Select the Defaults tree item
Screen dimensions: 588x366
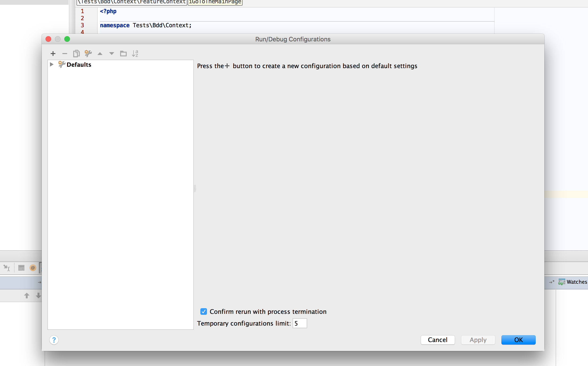point(79,65)
